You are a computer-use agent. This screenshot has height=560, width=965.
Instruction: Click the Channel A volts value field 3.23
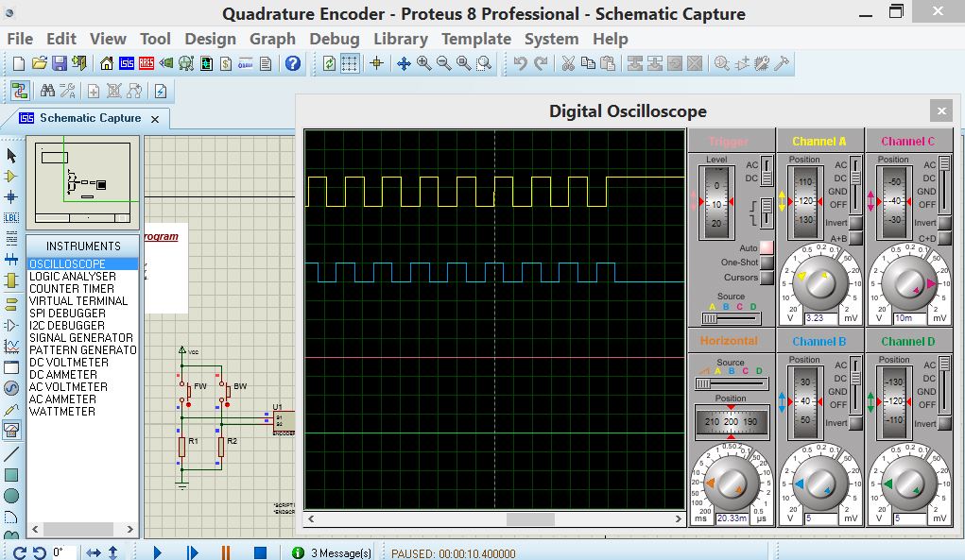(x=821, y=318)
